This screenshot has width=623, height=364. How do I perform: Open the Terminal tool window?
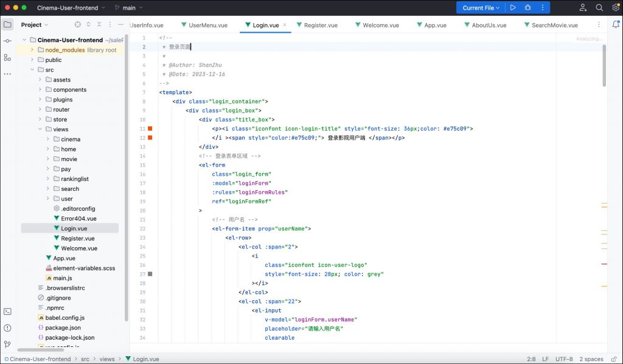pos(7,311)
